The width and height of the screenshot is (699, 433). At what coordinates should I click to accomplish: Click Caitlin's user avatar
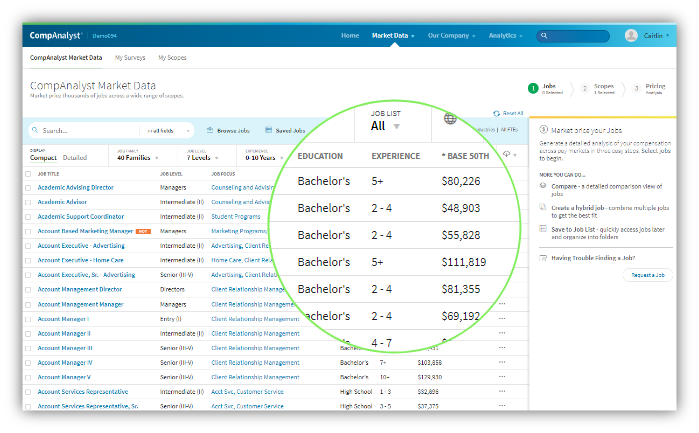631,35
